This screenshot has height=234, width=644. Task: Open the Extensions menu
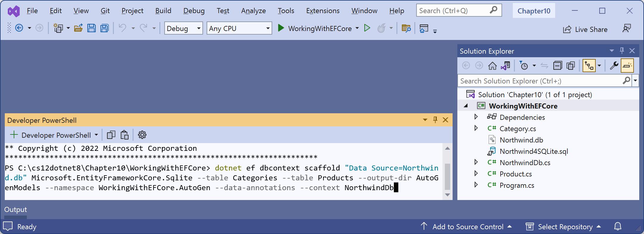[x=323, y=11]
